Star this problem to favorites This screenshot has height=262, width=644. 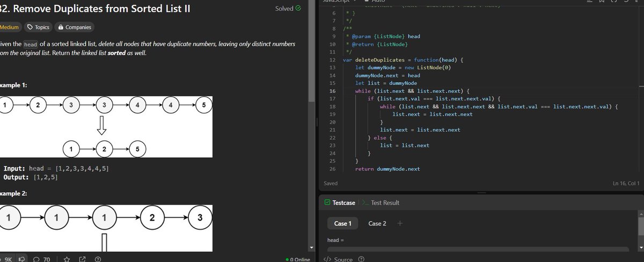coord(68,259)
